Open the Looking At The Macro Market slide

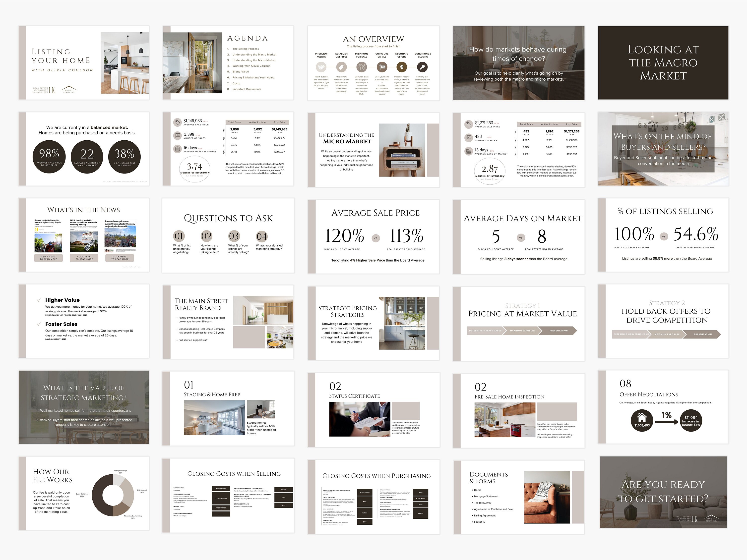(663, 63)
